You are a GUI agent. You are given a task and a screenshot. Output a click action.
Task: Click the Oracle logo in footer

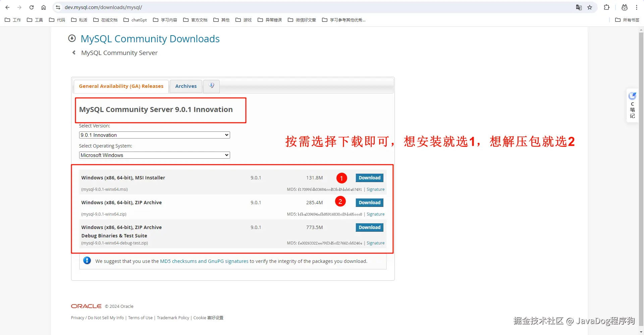pos(86,306)
